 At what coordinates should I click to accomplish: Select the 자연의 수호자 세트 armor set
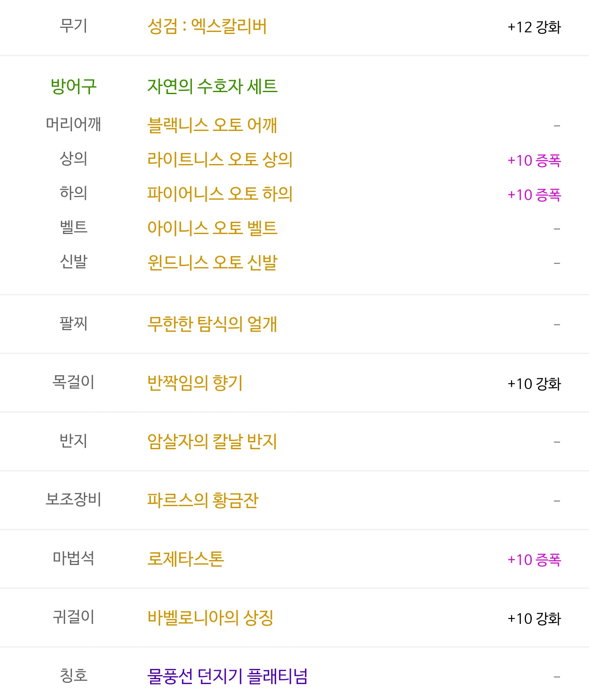pyautogui.click(x=212, y=86)
